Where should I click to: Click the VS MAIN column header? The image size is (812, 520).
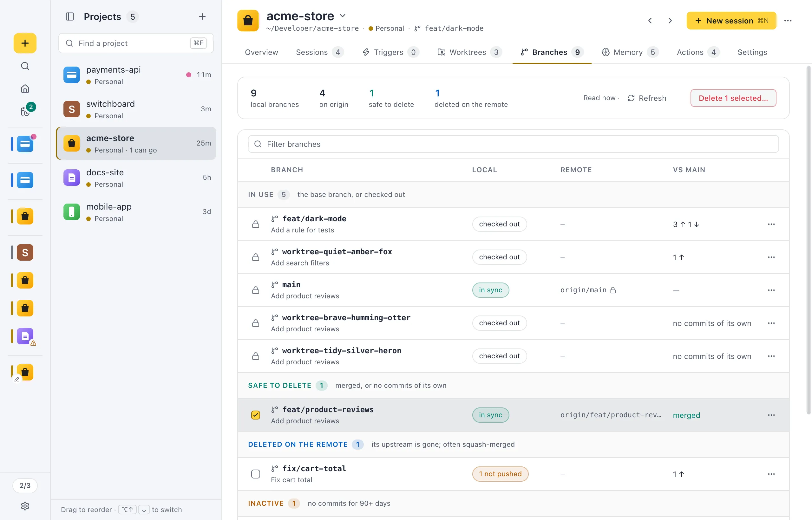tap(689, 170)
